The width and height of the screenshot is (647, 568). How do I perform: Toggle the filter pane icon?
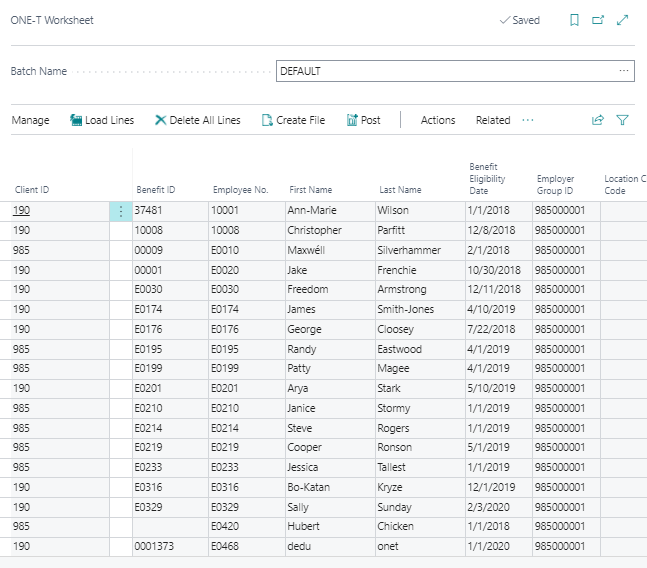coord(623,120)
